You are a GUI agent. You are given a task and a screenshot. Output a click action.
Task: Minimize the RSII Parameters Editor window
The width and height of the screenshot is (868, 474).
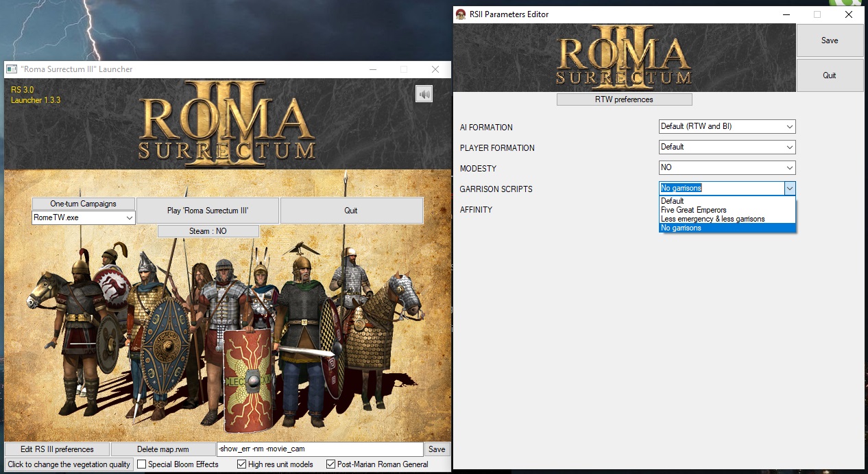tap(786, 14)
